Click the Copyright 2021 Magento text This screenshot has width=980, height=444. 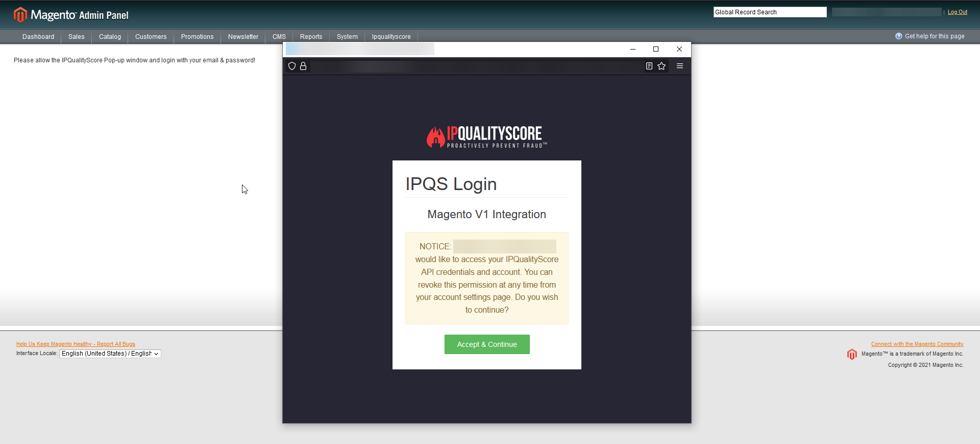tap(926, 365)
